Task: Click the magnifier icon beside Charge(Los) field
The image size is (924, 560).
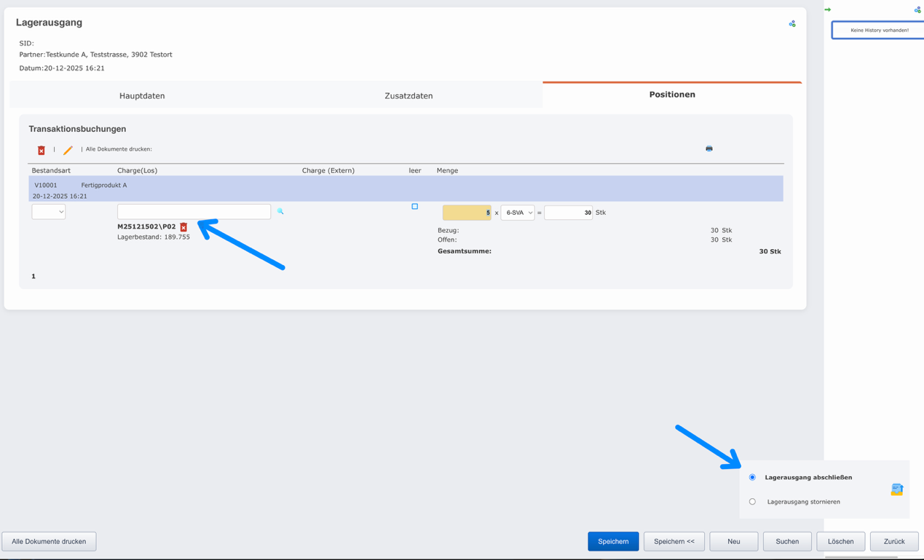Action: click(x=280, y=211)
